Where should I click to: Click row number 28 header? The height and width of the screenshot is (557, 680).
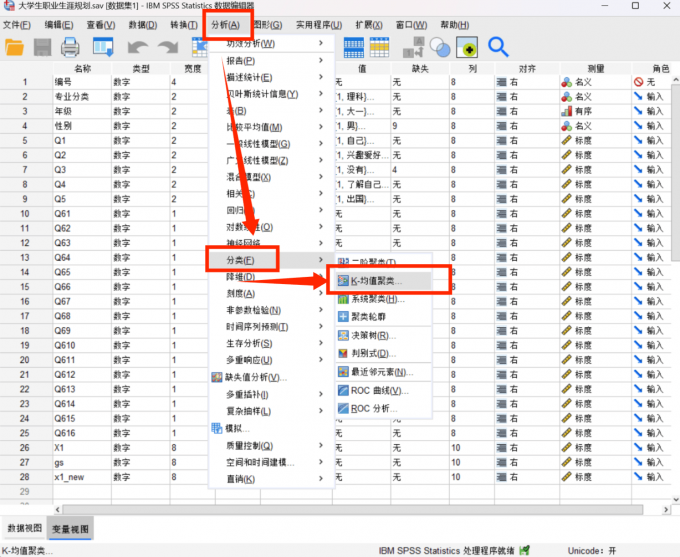[25, 477]
